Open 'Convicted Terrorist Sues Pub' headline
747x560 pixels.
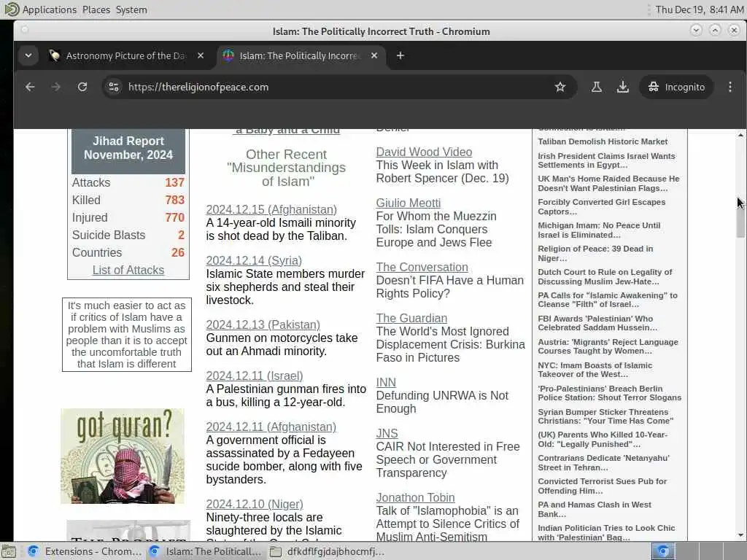602,486
